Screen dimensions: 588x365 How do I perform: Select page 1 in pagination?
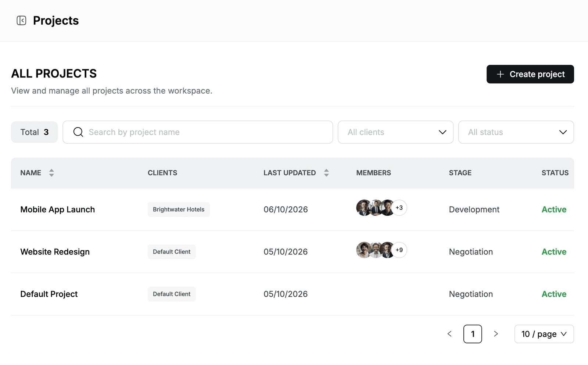[473, 334]
